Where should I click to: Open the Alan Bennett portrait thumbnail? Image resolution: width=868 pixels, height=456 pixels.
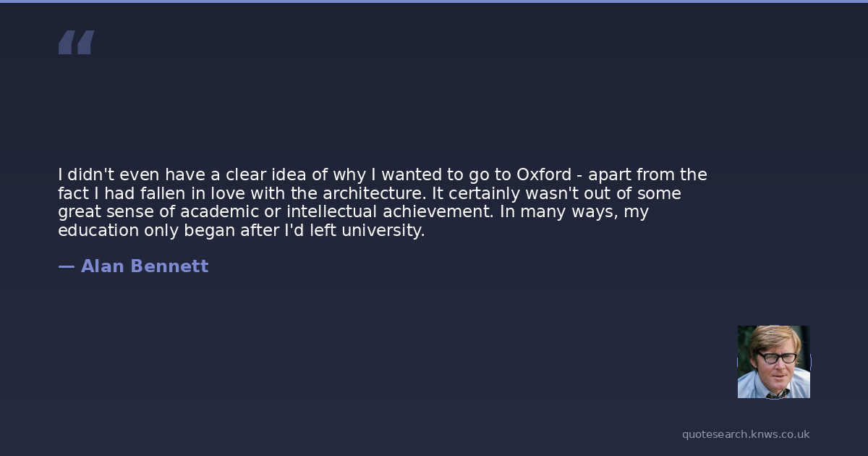[x=773, y=362]
